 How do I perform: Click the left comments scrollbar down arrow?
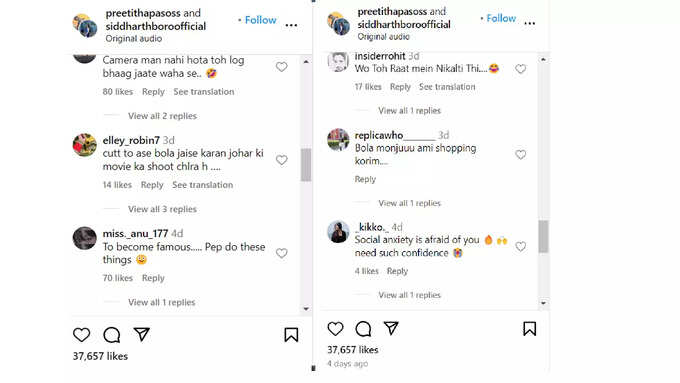[306, 309]
